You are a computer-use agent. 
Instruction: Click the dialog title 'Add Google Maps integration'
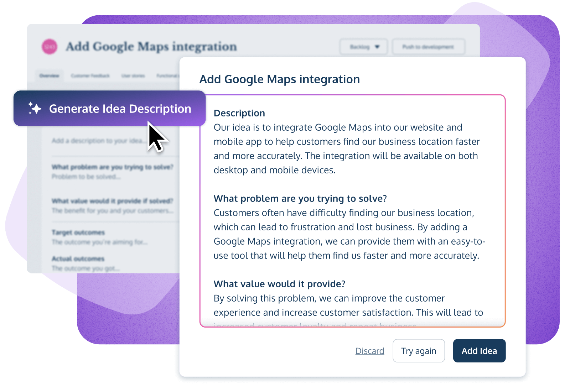pos(279,79)
